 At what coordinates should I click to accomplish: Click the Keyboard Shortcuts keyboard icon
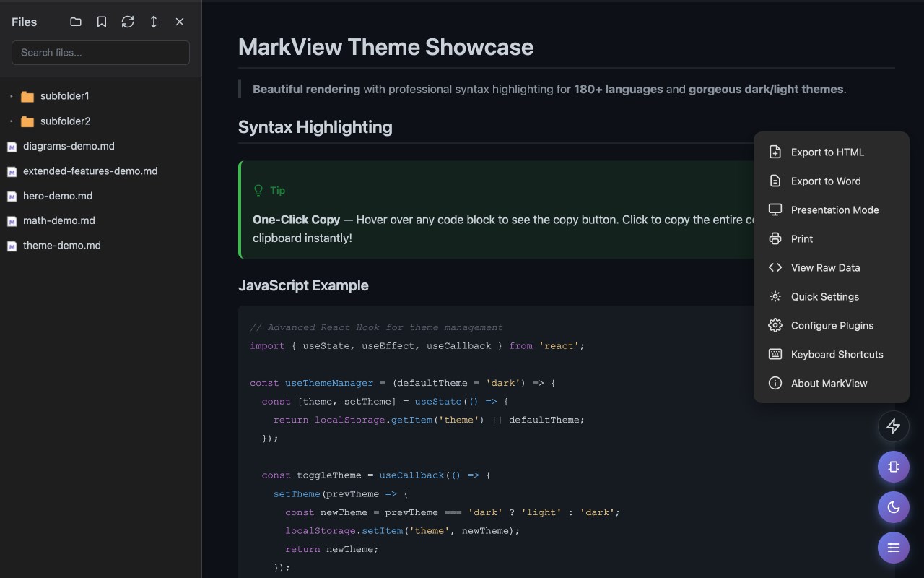click(775, 354)
